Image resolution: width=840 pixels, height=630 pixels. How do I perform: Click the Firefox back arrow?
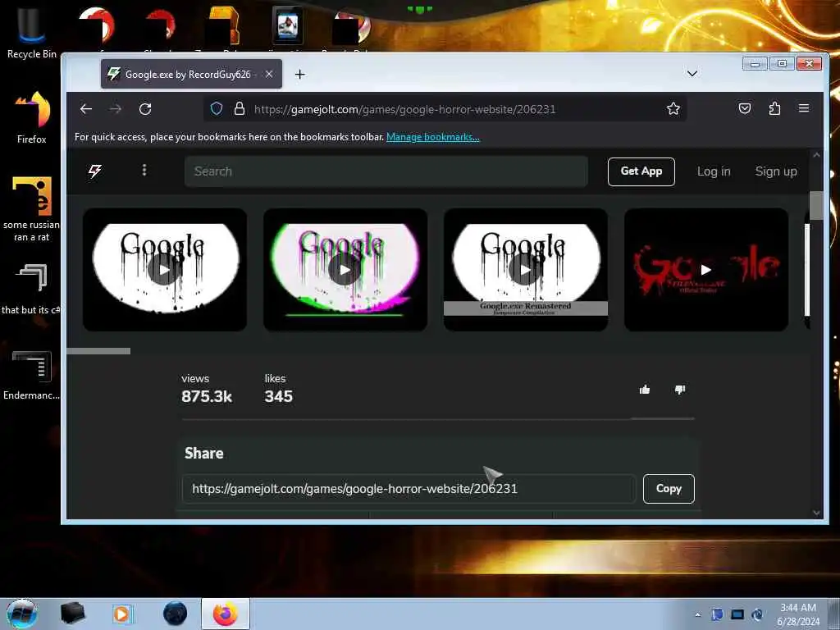click(86, 109)
